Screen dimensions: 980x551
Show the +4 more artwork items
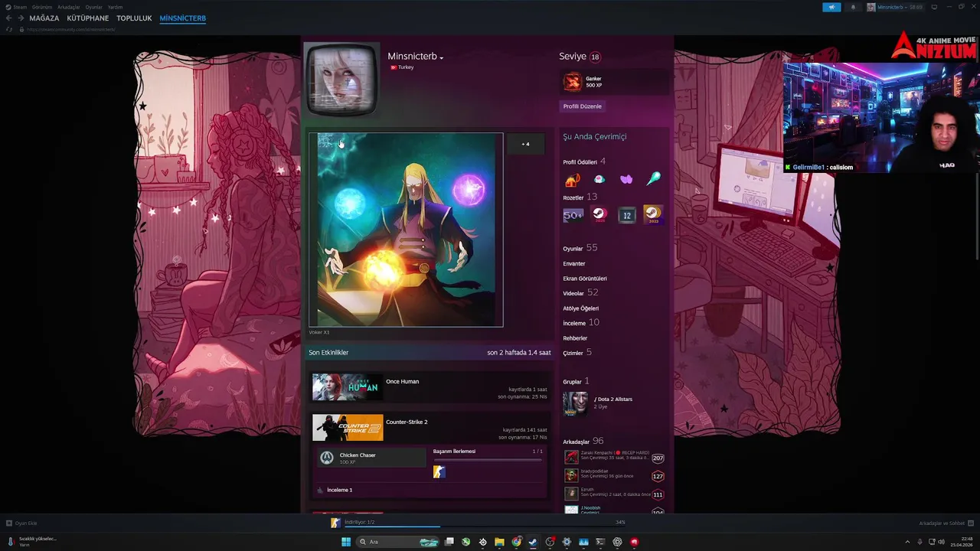pyautogui.click(x=525, y=144)
